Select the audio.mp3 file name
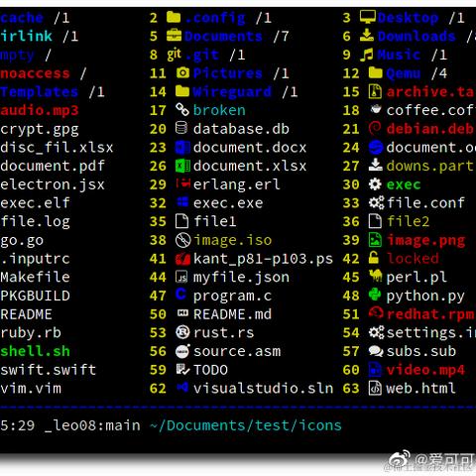Screen dimensions: 476x476 [39, 111]
